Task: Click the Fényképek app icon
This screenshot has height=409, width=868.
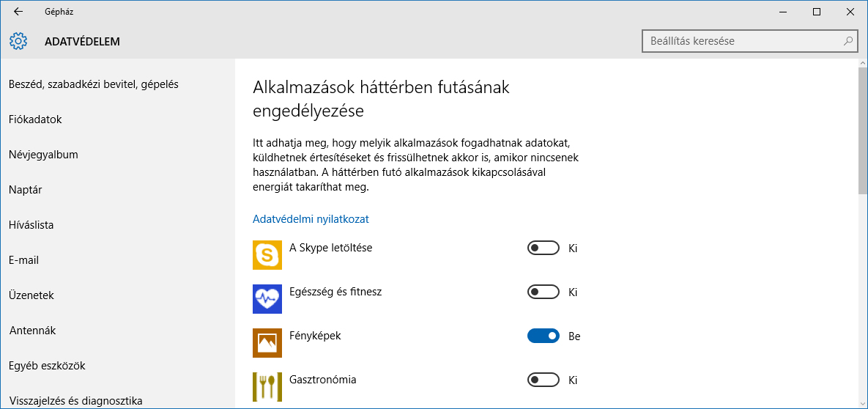Action: coord(267,343)
